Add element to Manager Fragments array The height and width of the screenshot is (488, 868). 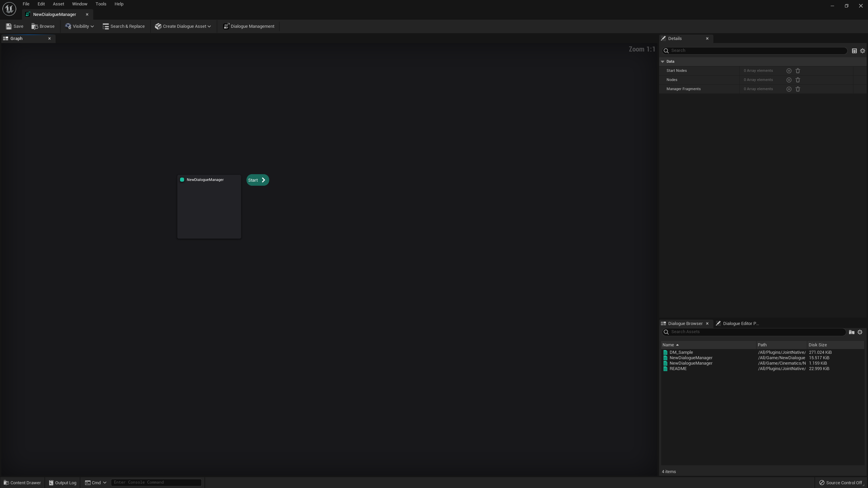(789, 89)
